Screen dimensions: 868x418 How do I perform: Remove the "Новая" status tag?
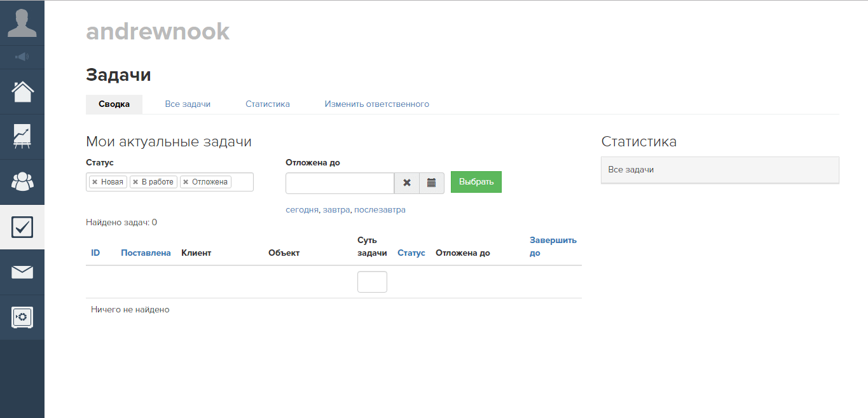tap(95, 182)
